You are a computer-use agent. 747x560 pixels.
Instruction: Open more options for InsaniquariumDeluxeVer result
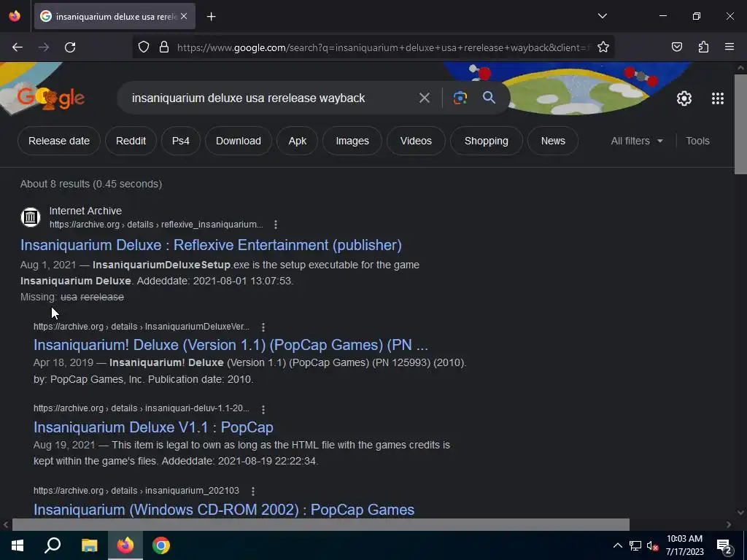(x=263, y=327)
